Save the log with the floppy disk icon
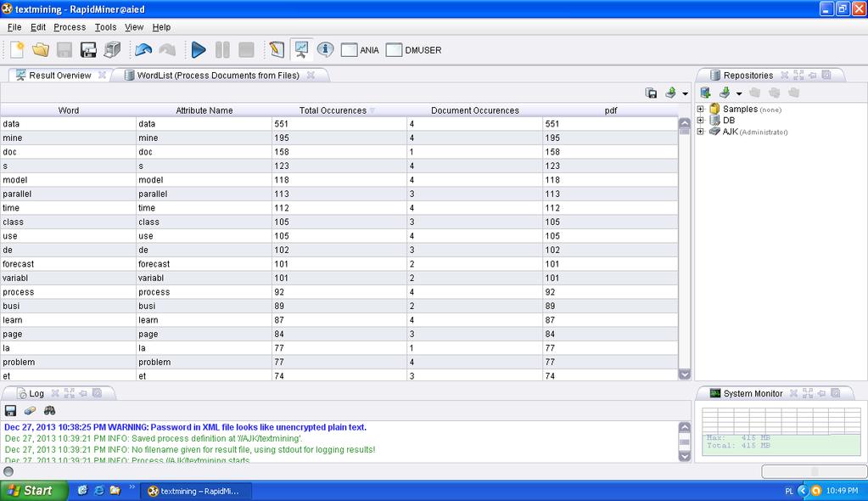The width and height of the screenshot is (868, 501). (x=10, y=411)
